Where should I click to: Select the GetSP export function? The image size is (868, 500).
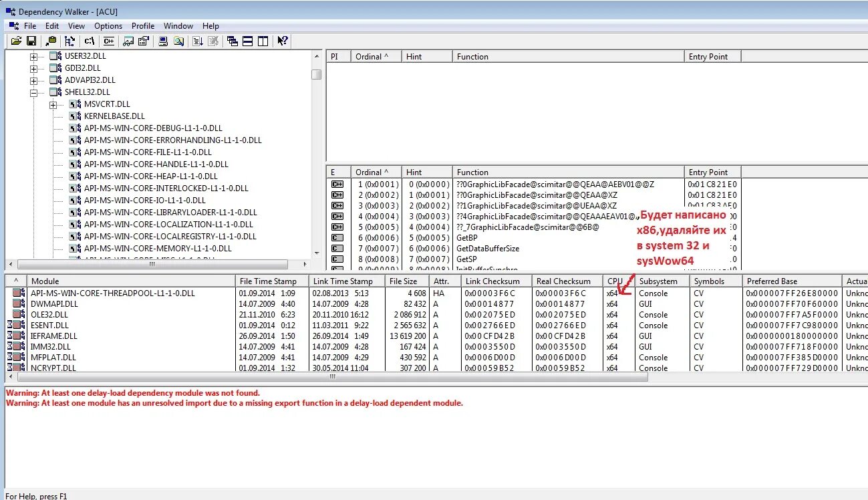click(467, 259)
